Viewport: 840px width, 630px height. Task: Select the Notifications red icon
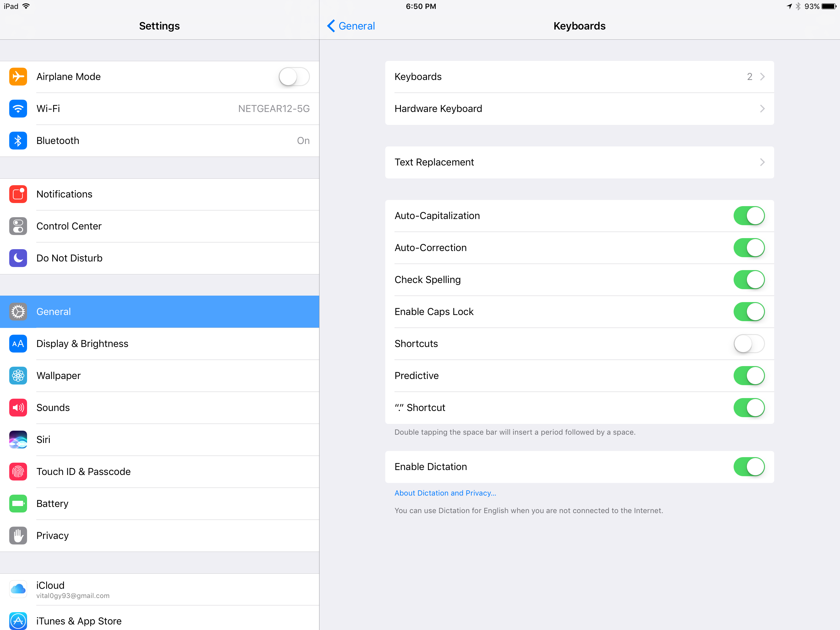pyautogui.click(x=18, y=194)
